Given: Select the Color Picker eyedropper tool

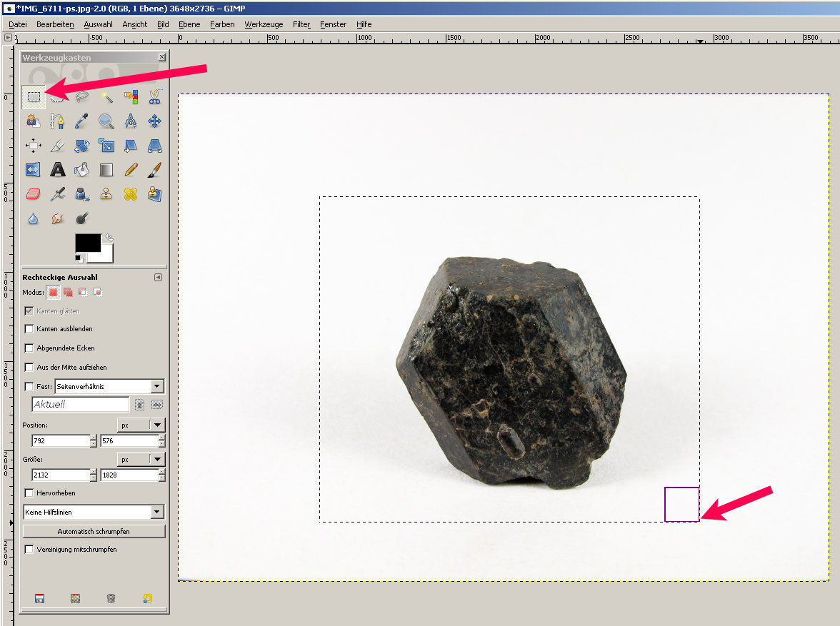Looking at the screenshot, I should 82,121.
